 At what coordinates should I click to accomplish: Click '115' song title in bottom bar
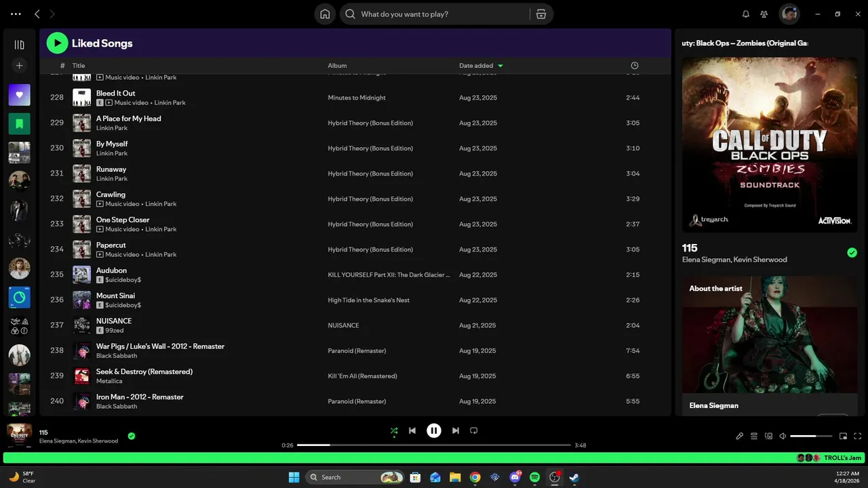tap(43, 432)
